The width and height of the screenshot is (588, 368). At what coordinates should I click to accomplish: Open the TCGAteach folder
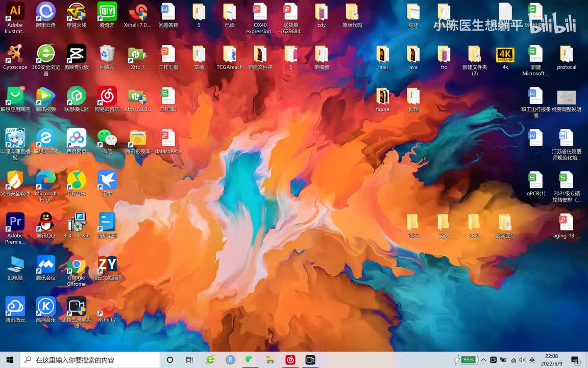230,57
